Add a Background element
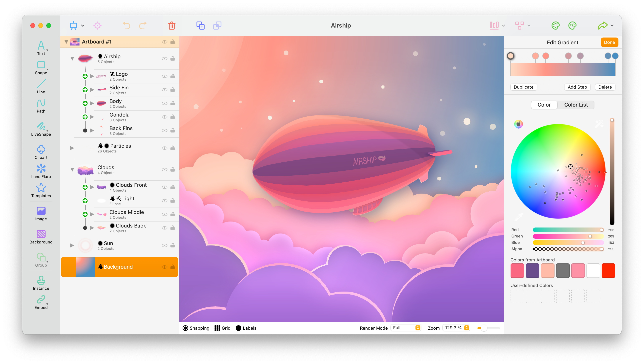The height and width of the screenshot is (364, 644). coord(41,237)
